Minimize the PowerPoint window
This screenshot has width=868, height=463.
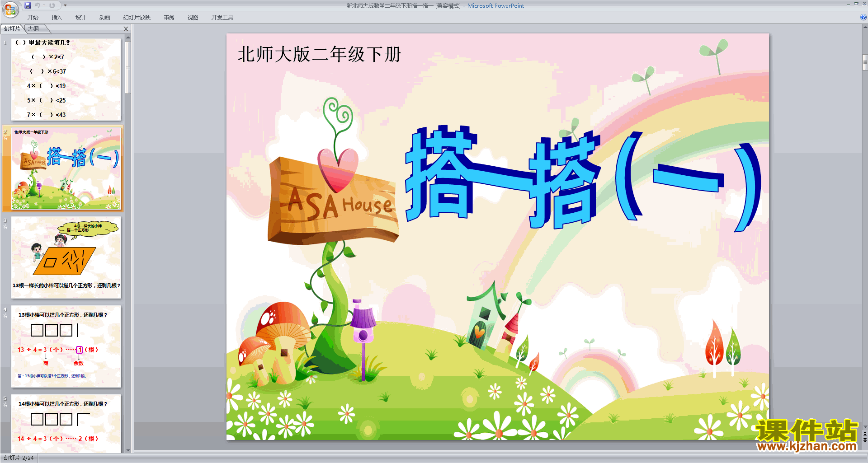tap(848, 4)
